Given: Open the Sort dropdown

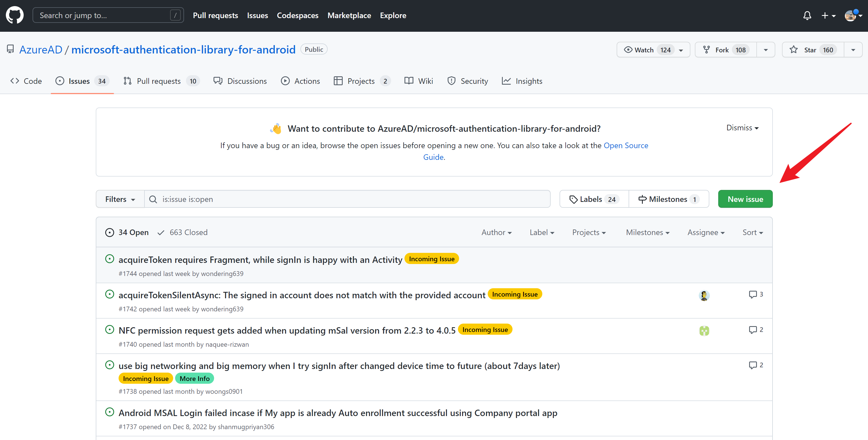Looking at the screenshot, I should [x=752, y=232].
